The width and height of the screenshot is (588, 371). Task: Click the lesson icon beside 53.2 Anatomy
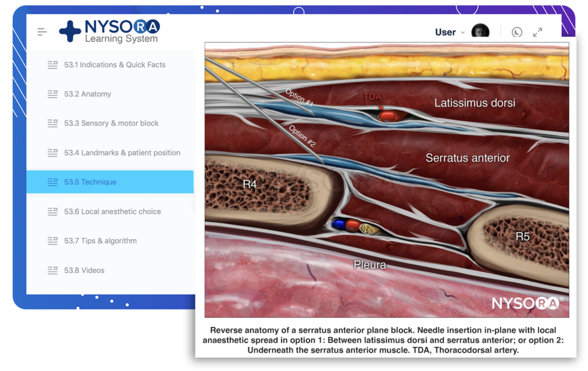(51, 94)
